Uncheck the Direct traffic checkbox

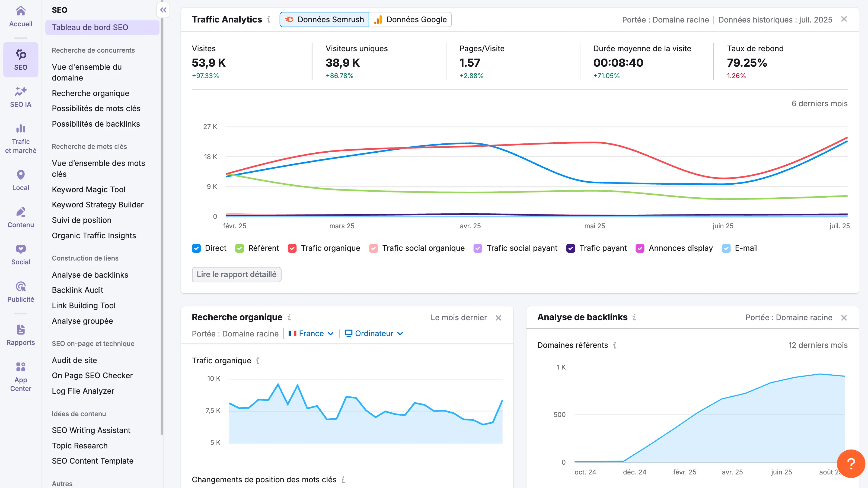(x=196, y=248)
